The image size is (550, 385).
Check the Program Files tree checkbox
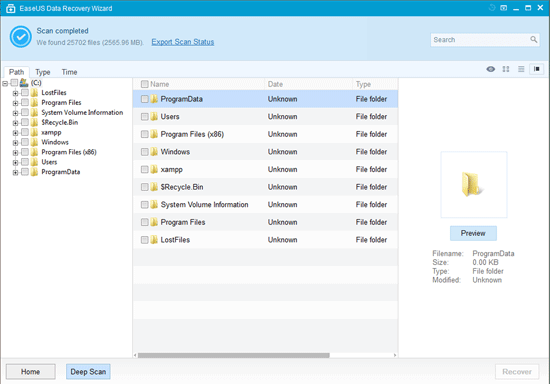[x=25, y=102]
